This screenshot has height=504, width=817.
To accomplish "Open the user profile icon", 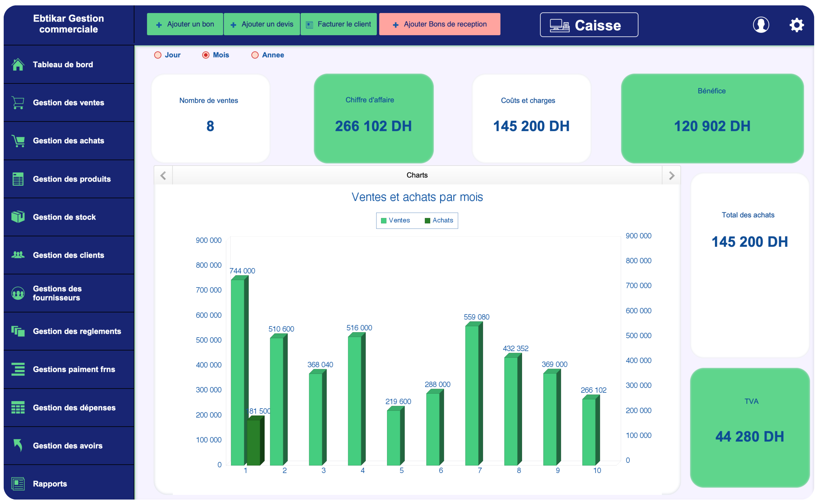I will pos(761,25).
